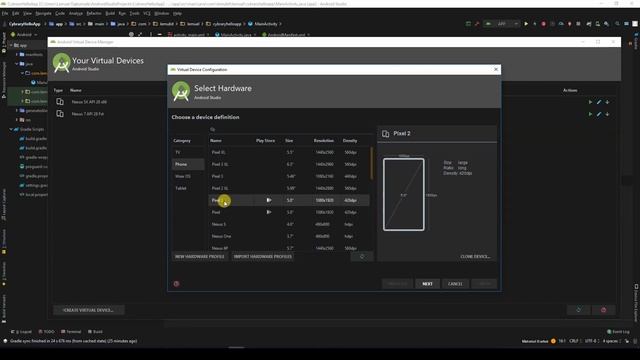The height and width of the screenshot is (360, 640).
Task: Open the Event Log in status bar
Action: (618, 331)
